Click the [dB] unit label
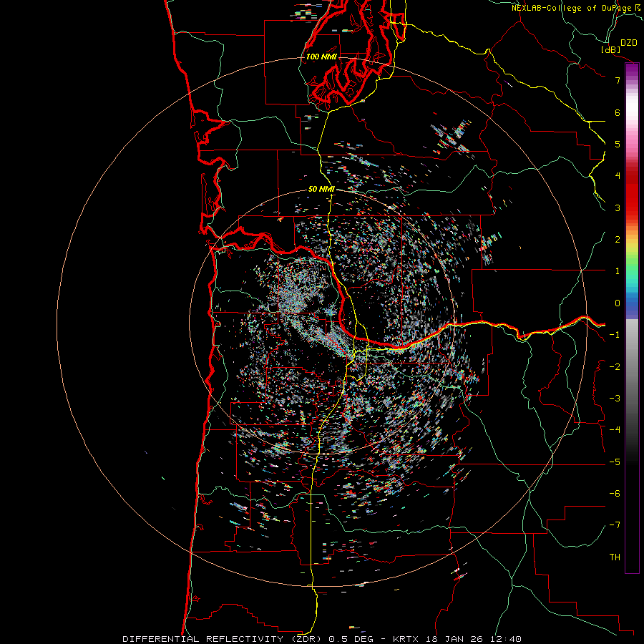Screen dimensions: 644x644 tap(610, 49)
